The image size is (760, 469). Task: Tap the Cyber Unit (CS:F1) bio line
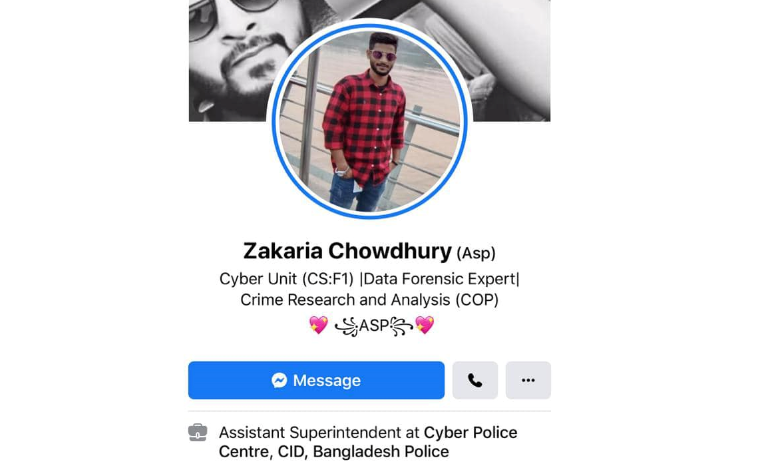(x=286, y=279)
